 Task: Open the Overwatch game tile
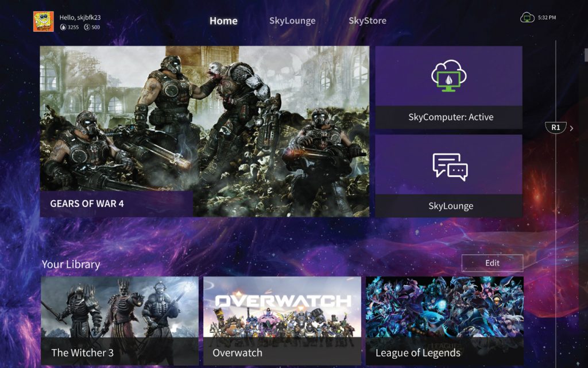[282, 320]
